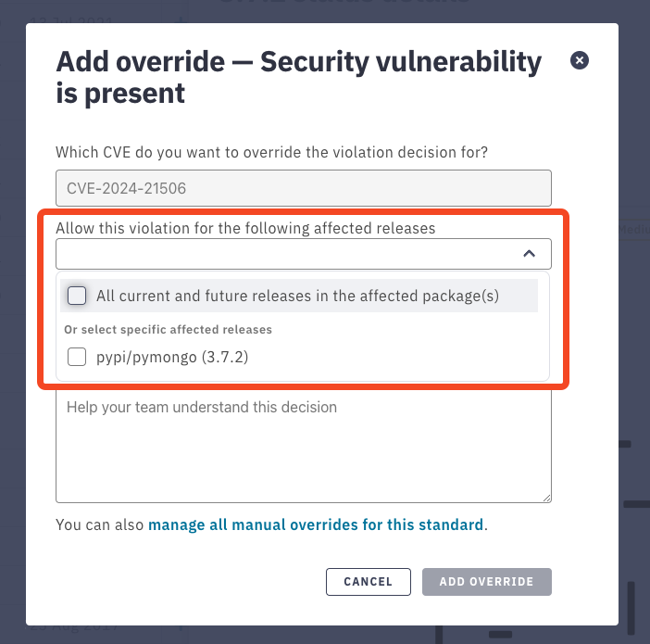Click the CVE-2024-21506 input field
This screenshot has height=644, width=650.
point(304,188)
